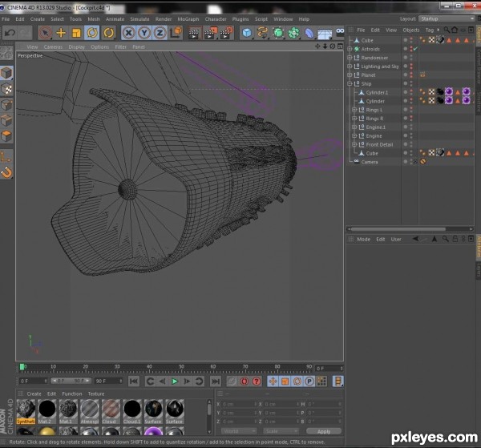Open the HyperNURBS generator icon
Image resolution: width=481 pixels, height=448 pixels.
click(x=278, y=33)
